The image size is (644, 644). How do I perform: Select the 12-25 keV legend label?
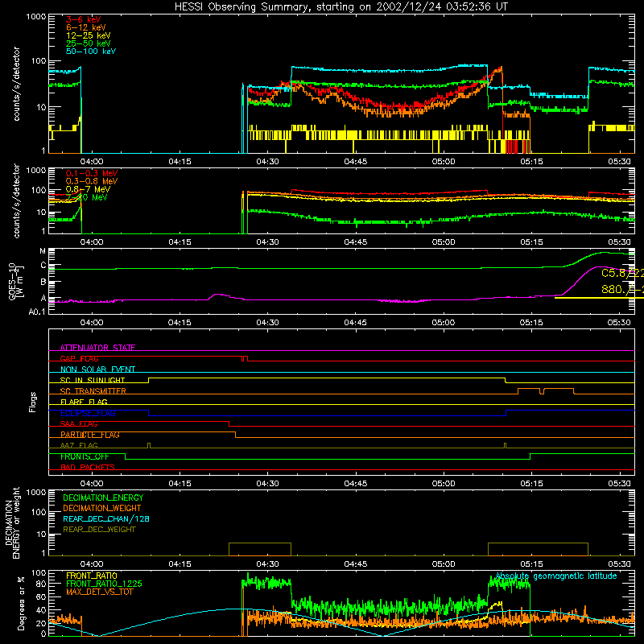tap(88, 35)
